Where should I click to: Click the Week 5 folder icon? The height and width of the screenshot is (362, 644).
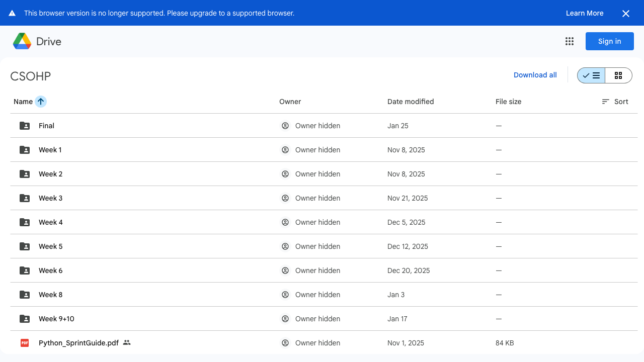(24, 246)
